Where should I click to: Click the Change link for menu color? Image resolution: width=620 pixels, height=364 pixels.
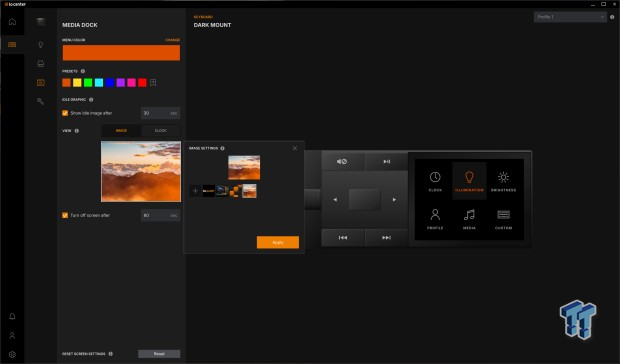coord(172,40)
